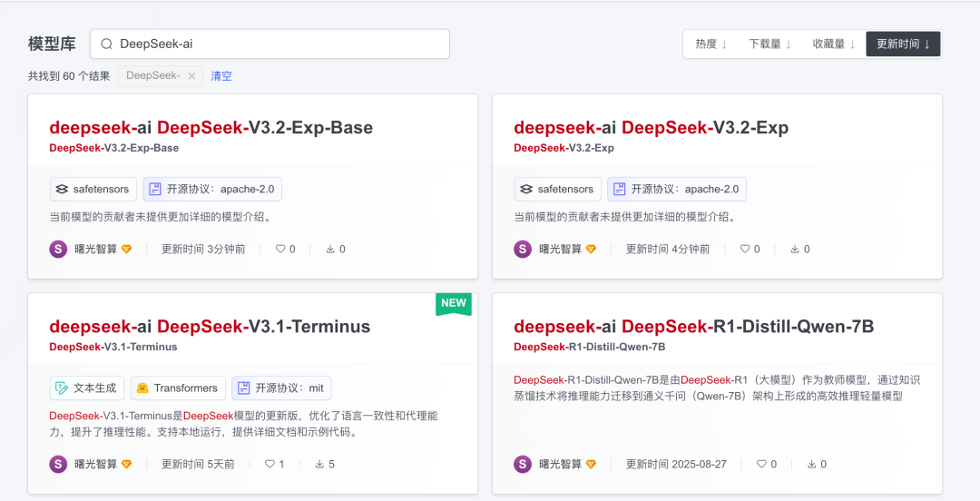Click the search magnifier icon in search box
The width and height of the screenshot is (980, 501).
coord(106,44)
